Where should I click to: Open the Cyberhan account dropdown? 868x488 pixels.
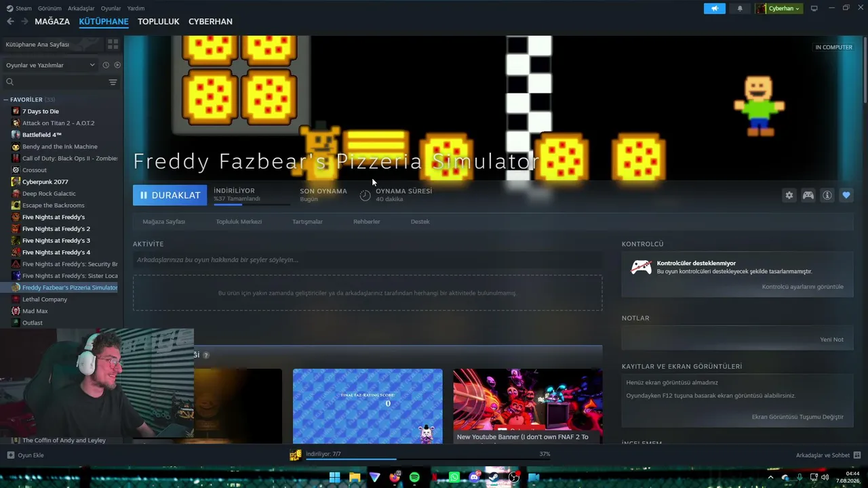[779, 8]
